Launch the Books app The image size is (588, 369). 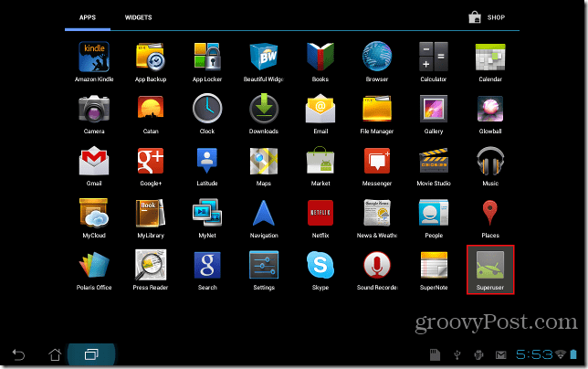(320, 62)
